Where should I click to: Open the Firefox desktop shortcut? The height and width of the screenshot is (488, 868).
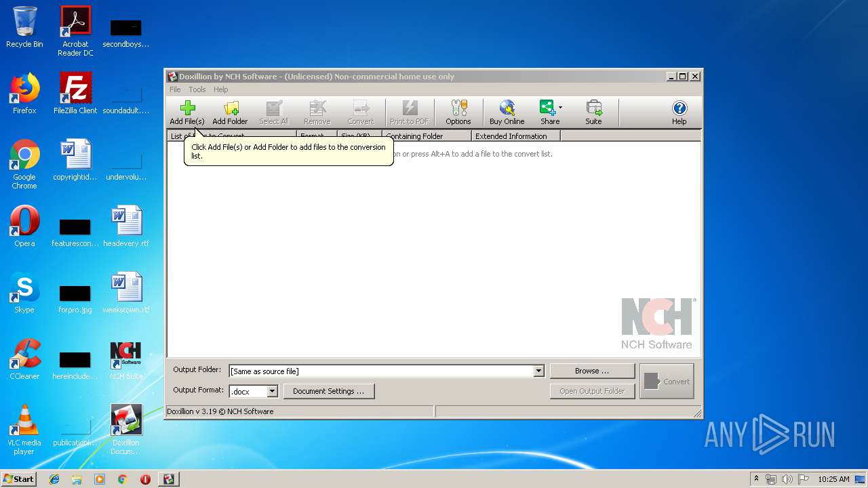pos(24,94)
